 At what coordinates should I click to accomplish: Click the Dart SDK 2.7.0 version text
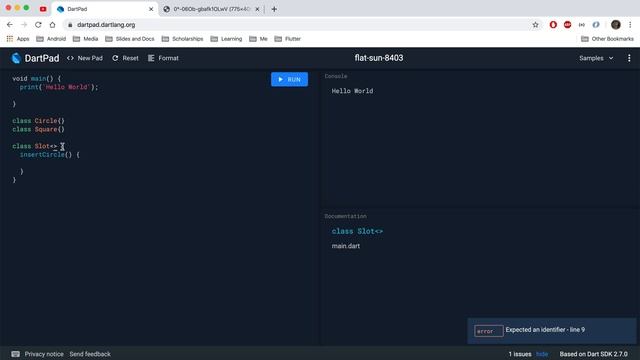coord(593,354)
